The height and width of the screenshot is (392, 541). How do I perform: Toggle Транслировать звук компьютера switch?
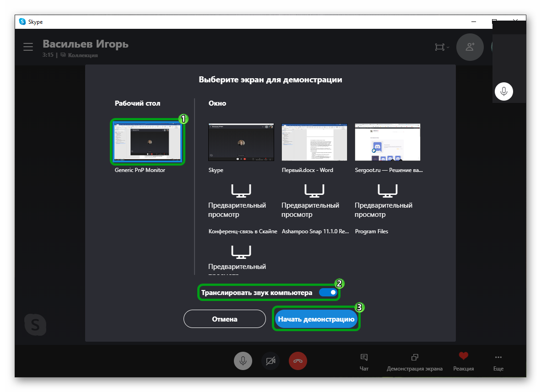coord(328,292)
